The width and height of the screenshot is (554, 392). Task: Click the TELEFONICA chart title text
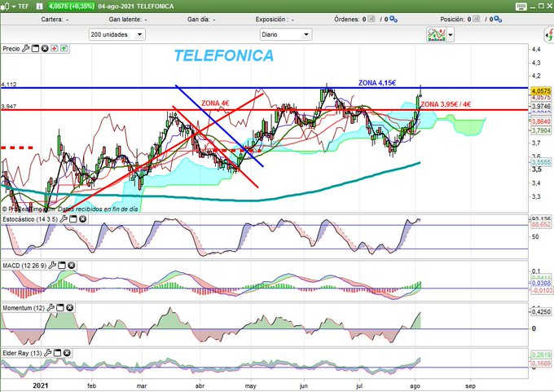[224, 56]
